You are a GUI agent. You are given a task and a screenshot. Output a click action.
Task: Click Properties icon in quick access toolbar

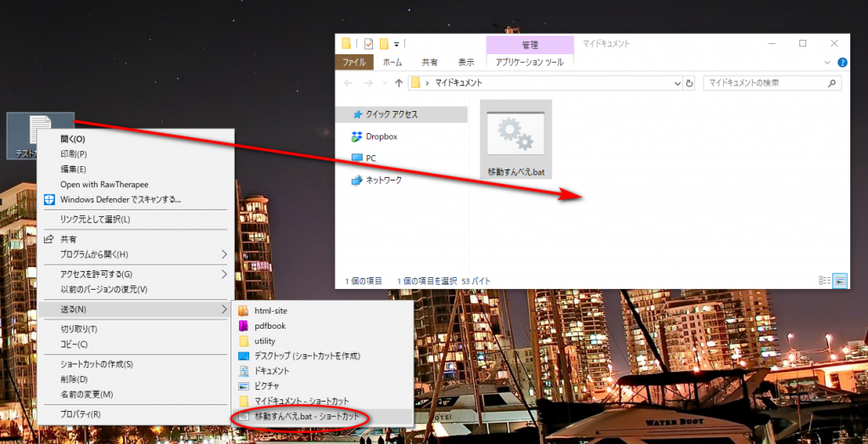369,43
